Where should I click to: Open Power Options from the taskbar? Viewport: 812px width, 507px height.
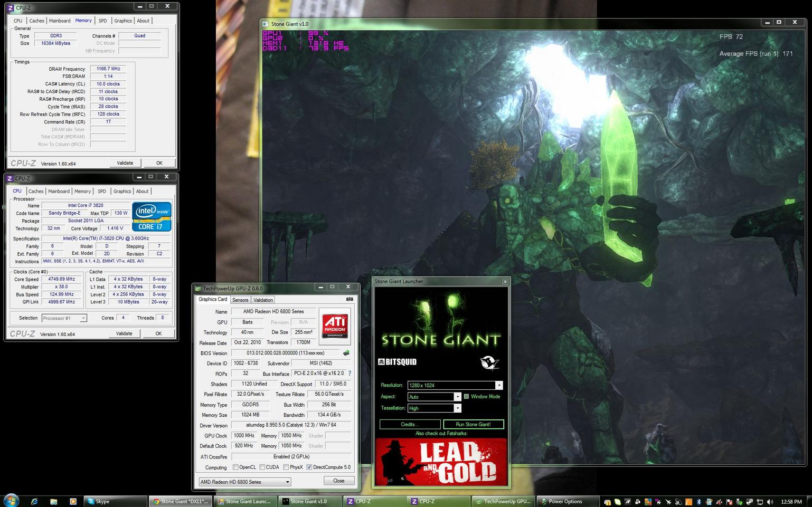[x=568, y=501]
